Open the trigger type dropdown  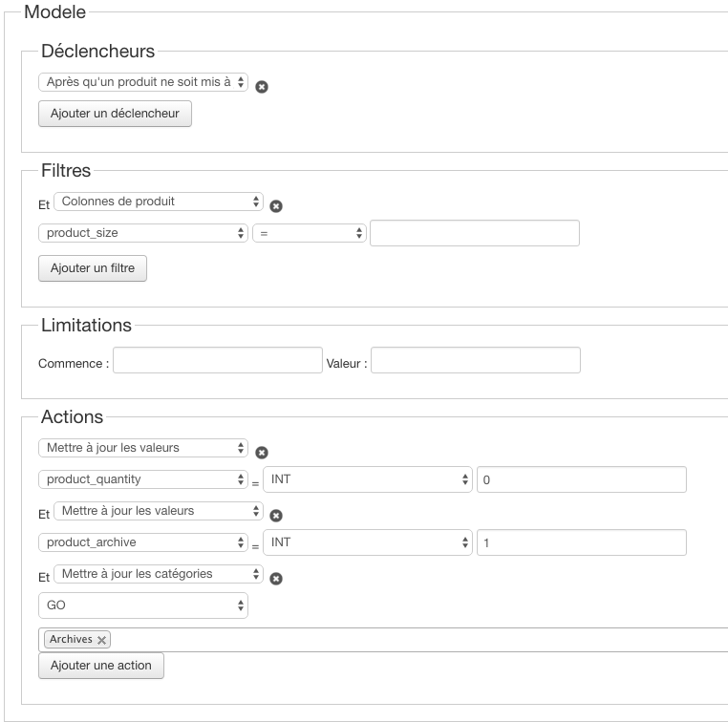click(143, 83)
